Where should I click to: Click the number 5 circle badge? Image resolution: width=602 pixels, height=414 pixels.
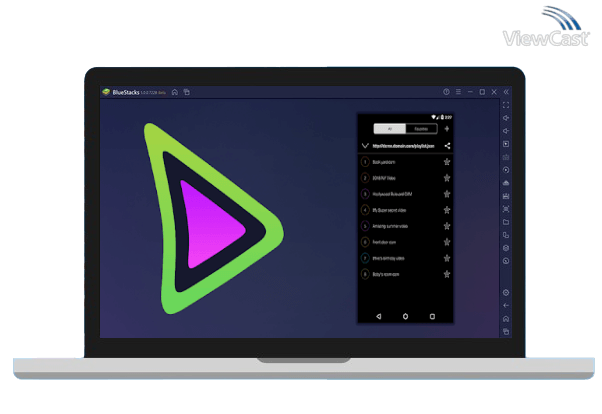tap(365, 226)
